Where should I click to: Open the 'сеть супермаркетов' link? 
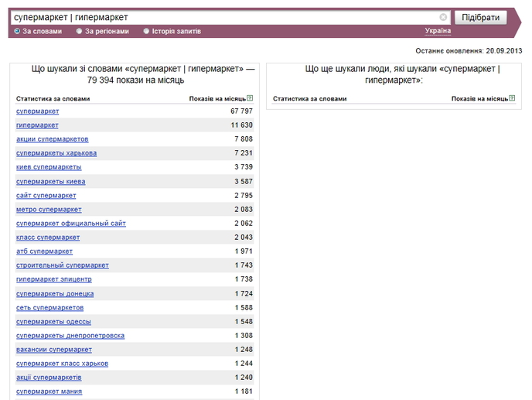click(49, 308)
